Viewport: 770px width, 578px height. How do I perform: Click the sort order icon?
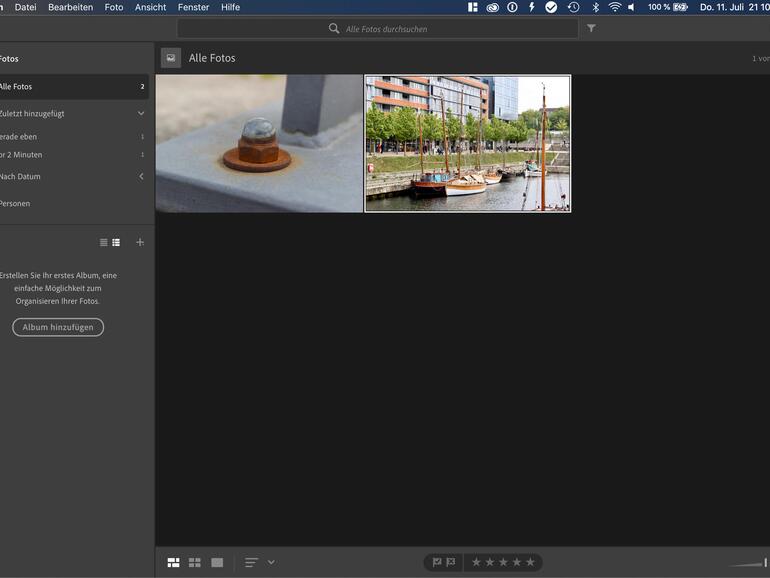[x=251, y=562]
